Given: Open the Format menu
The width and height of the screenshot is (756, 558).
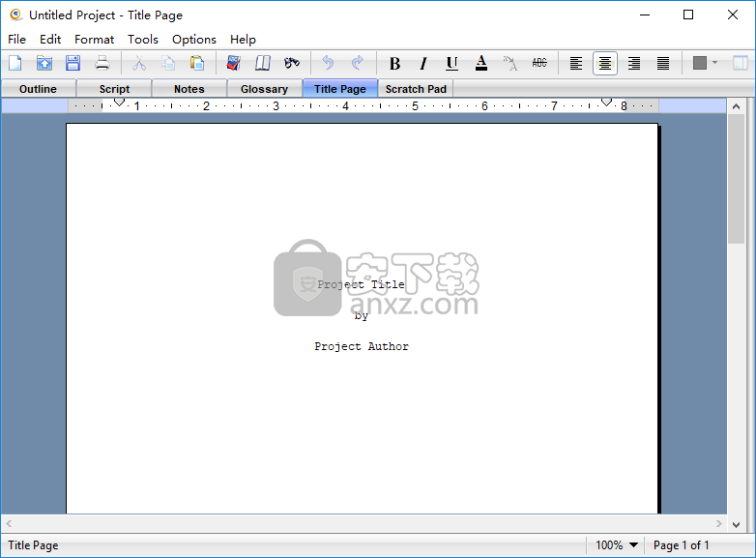Looking at the screenshot, I should tap(94, 39).
